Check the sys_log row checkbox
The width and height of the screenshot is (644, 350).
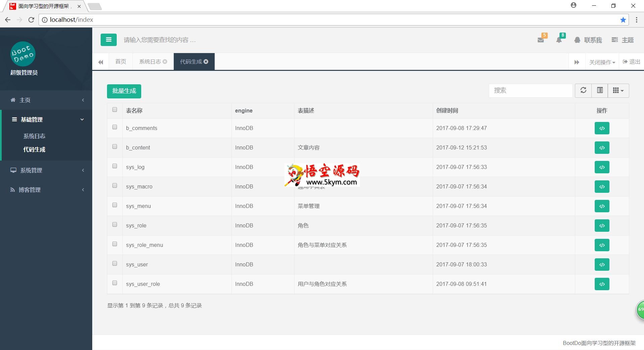pos(115,166)
